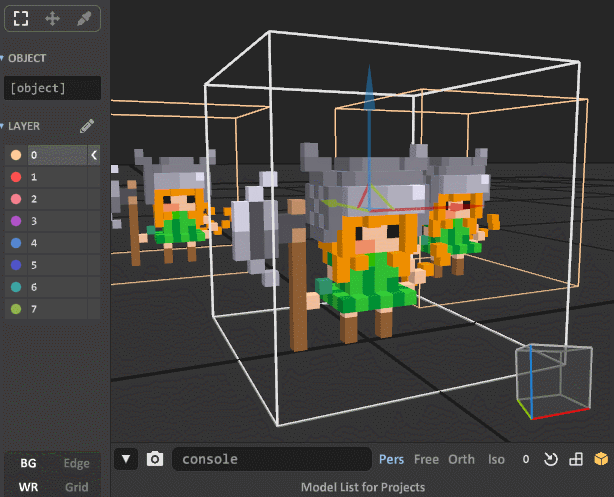Screen dimensions: 614x497
Task: Click the reset camera rotation icon
Action: pyautogui.click(x=551, y=459)
